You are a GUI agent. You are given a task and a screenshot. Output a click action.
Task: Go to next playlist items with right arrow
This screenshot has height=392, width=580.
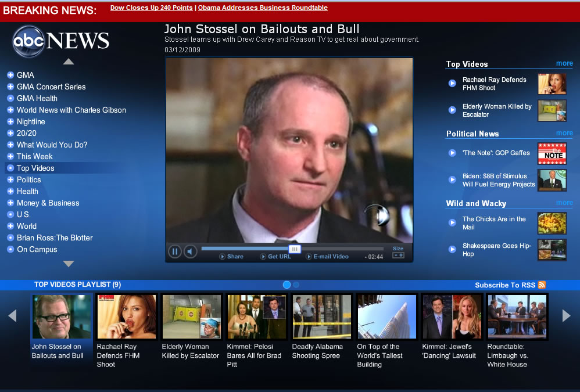[566, 315]
